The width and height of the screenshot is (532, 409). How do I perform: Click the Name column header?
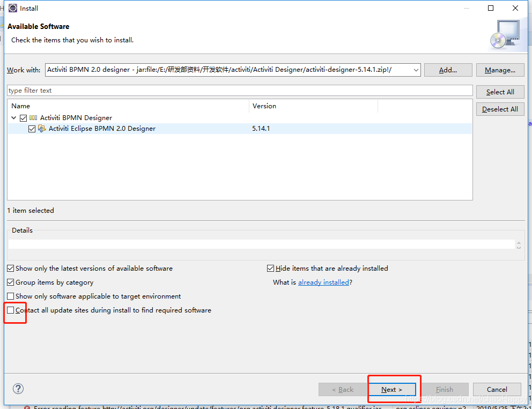click(x=128, y=106)
